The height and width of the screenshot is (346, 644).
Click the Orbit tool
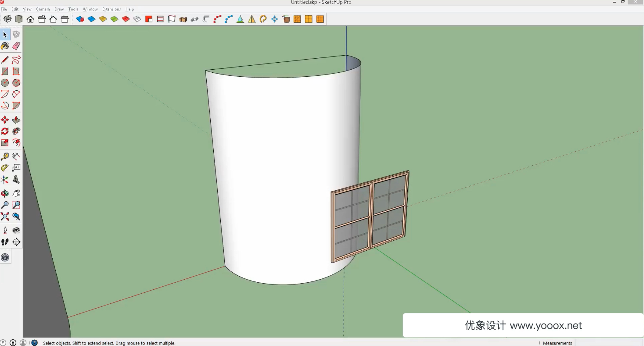[5, 193]
